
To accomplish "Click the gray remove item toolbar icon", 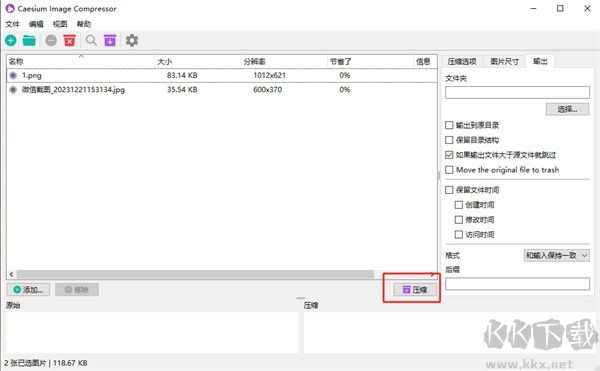I will coord(51,40).
